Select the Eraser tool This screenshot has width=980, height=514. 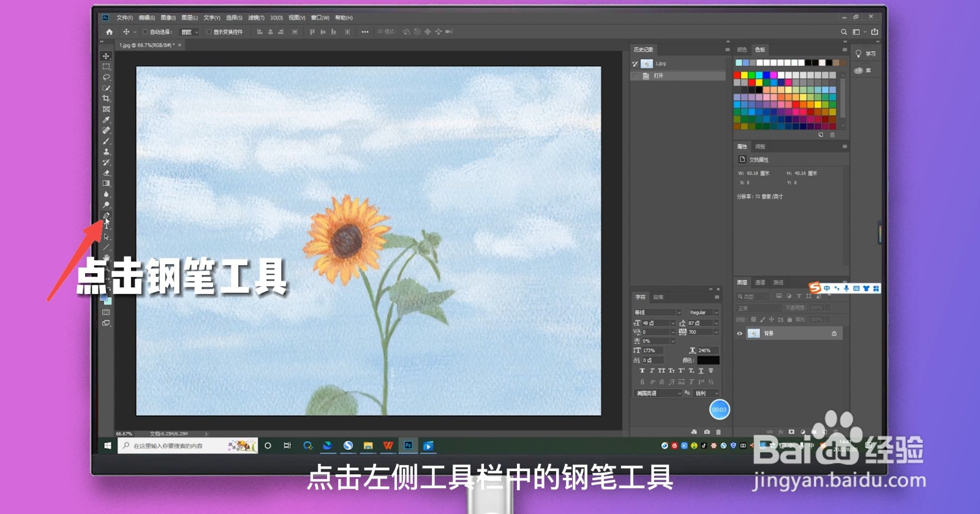[106, 173]
